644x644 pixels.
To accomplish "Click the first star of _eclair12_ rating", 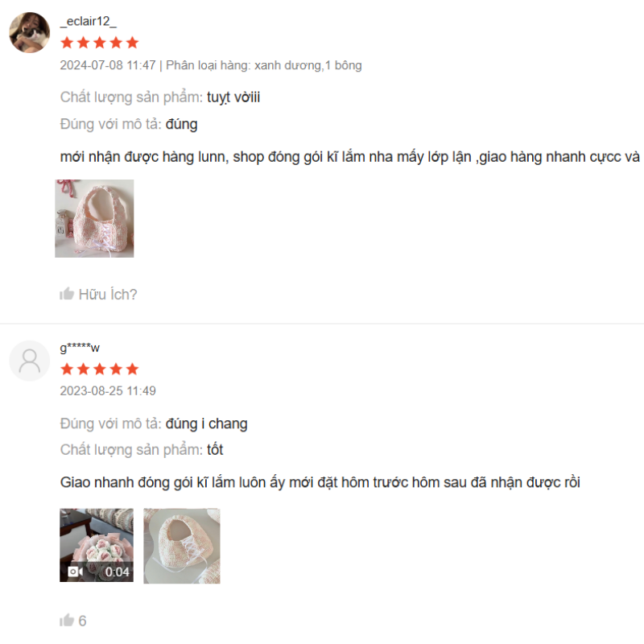I will 67,43.
